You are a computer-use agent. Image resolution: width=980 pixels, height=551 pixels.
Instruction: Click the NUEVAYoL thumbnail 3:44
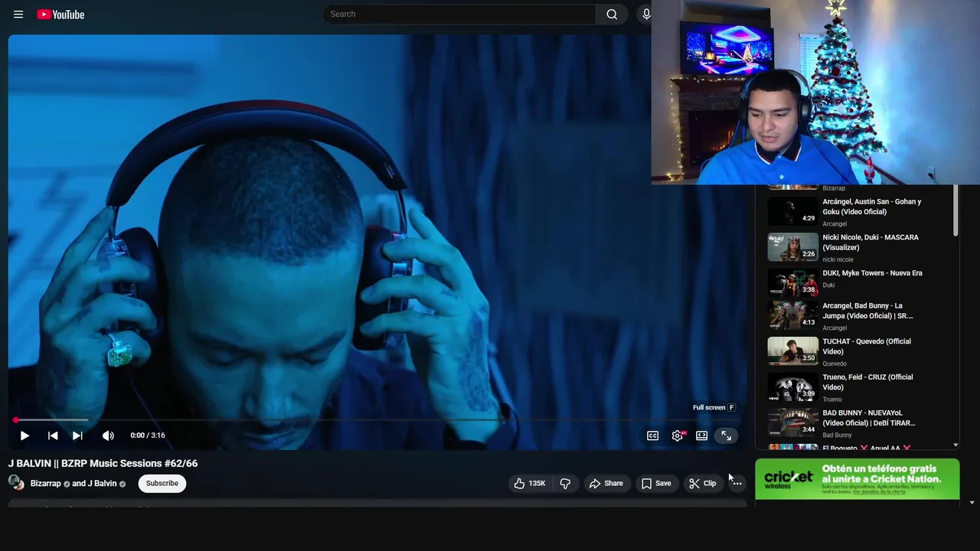[x=792, y=422]
